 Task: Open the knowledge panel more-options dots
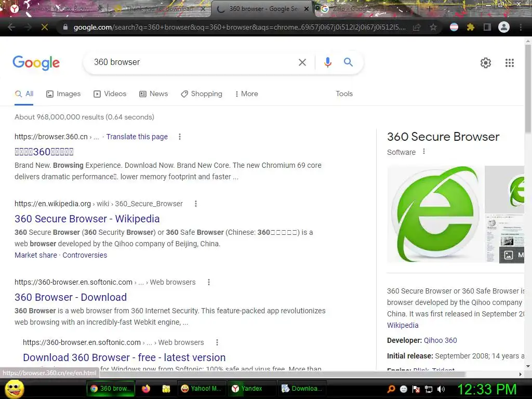tap(424, 151)
